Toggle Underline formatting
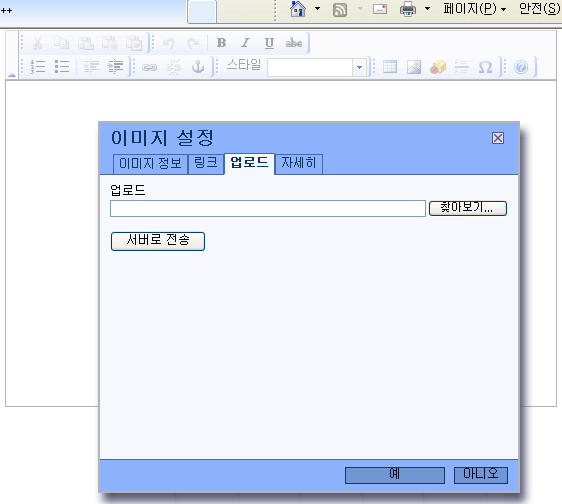Image resolution: width=562 pixels, height=504 pixels. pos(269,43)
